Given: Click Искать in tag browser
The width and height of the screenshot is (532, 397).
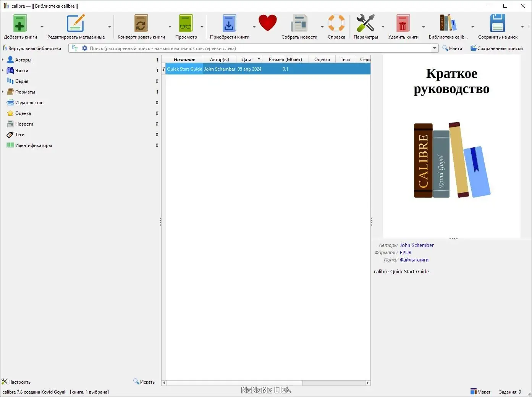Looking at the screenshot, I should point(144,382).
